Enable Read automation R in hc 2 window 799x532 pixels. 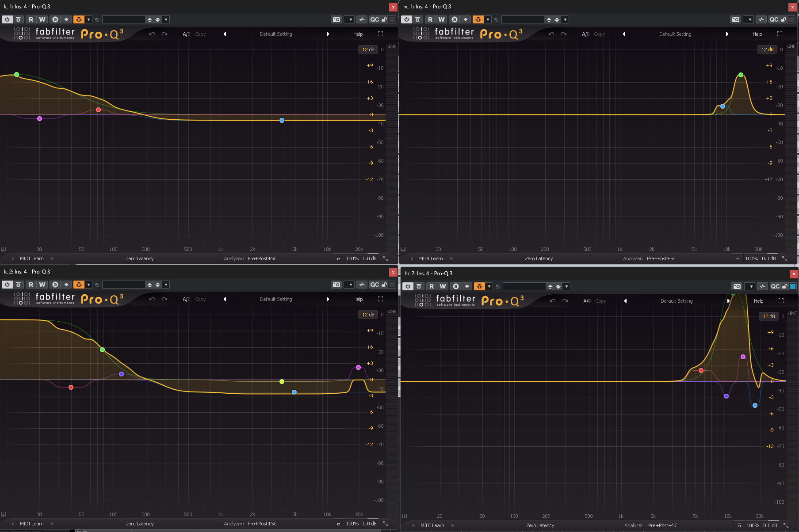[x=432, y=286]
